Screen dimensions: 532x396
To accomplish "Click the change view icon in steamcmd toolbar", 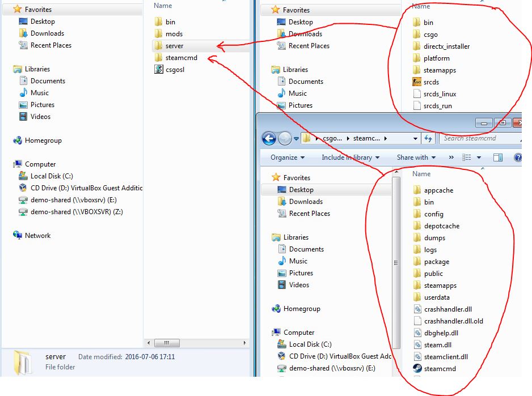I will coord(467,157).
